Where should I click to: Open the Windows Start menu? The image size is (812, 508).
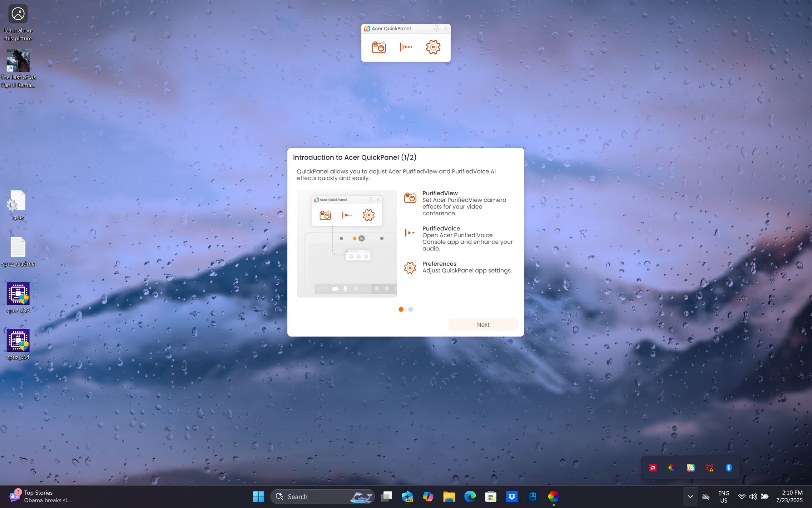258,497
